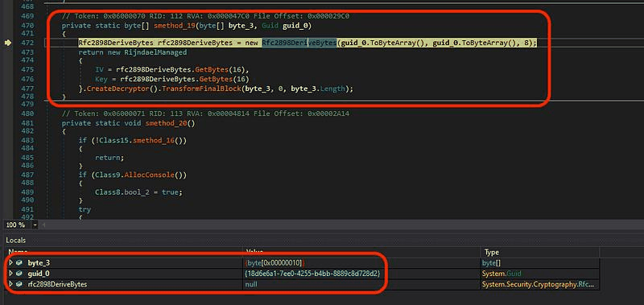Viewport: 644px width, 305px height.
Task: Select the GUID value {18d6e6a1-7ee0-4255-b4bb-8889c8d728d2}
Action: click(313, 274)
